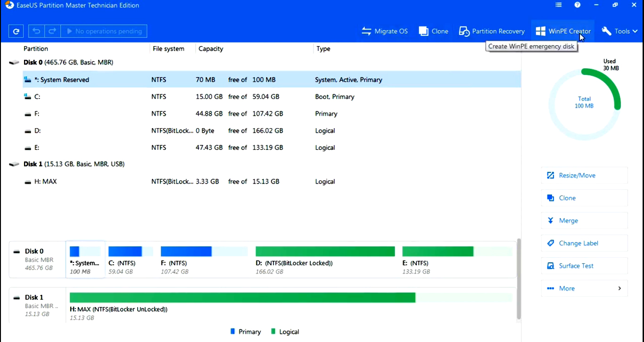Click the Resize/Move icon
Image resolution: width=644 pixels, height=342 pixels.
click(x=550, y=175)
